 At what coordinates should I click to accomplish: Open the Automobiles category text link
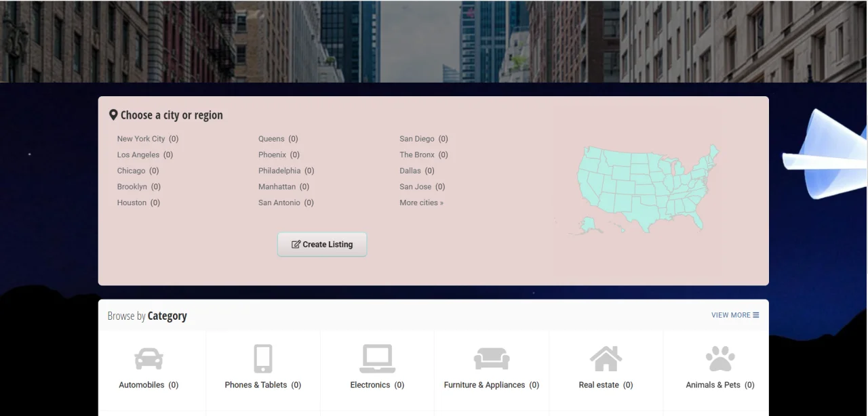click(x=142, y=385)
